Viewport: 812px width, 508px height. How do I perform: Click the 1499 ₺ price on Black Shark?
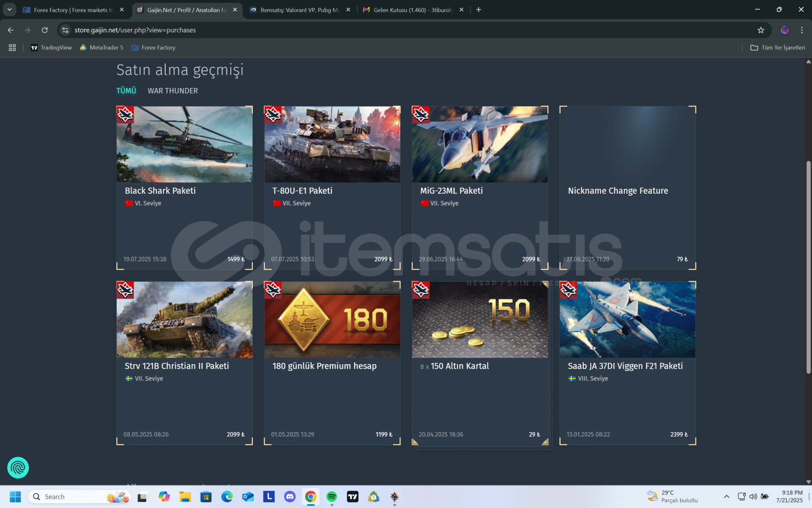(x=236, y=259)
